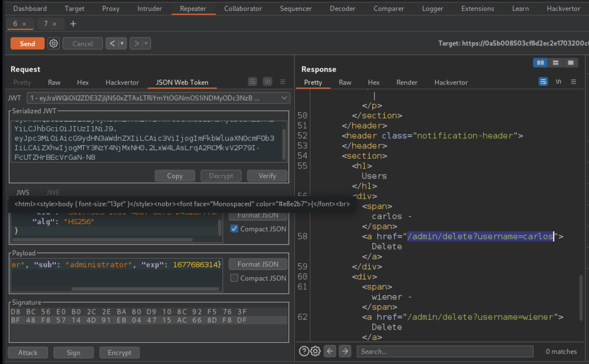The width and height of the screenshot is (589, 364).
Task: Open Response panel hamburger menu
Action: pos(574,82)
